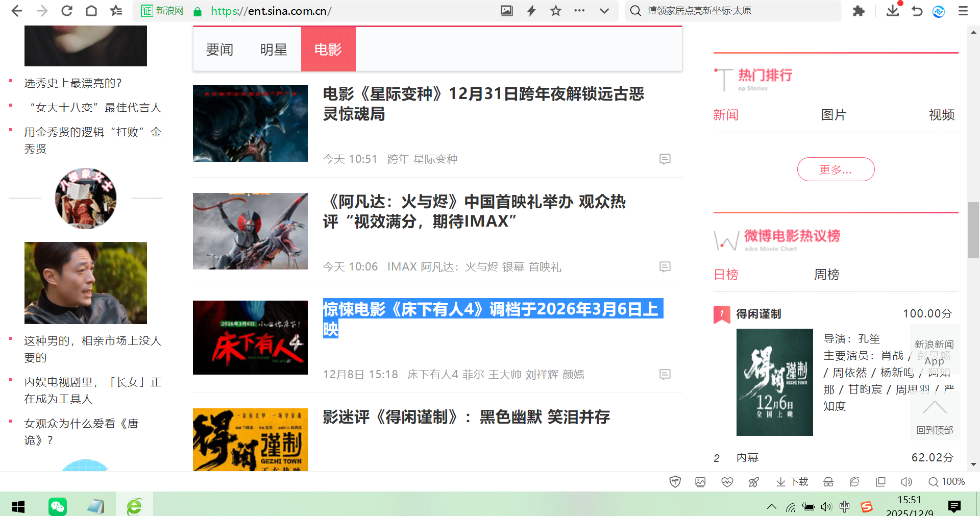The width and height of the screenshot is (980, 516).
Task: Bookmark this page with the star icon
Action: click(556, 11)
